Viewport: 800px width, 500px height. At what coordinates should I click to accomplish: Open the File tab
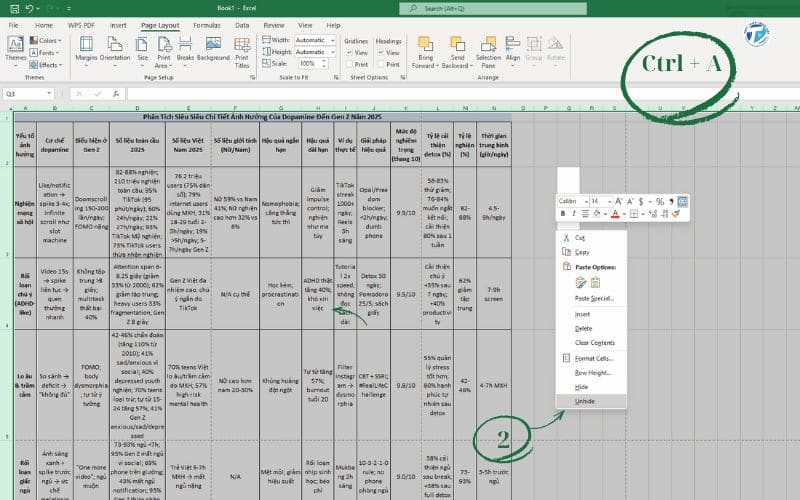pos(13,25)
